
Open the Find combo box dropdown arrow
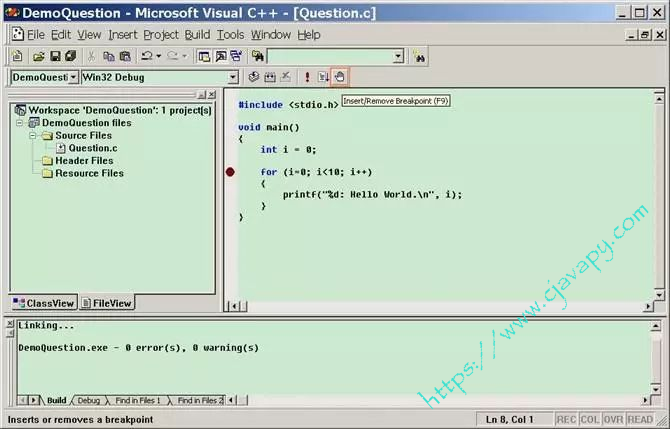pos(398,56)
